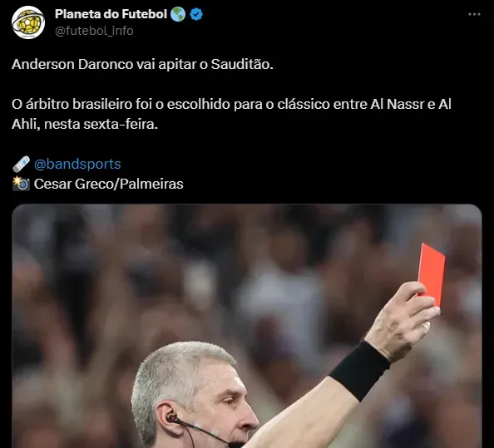Click the referee's earpiece in the photo
The width and height of the screenshot is (494, 448).
pos(173,418)
